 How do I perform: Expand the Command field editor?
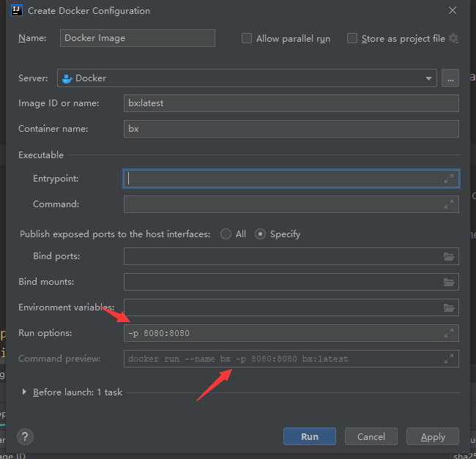click(x=449, y=205)
